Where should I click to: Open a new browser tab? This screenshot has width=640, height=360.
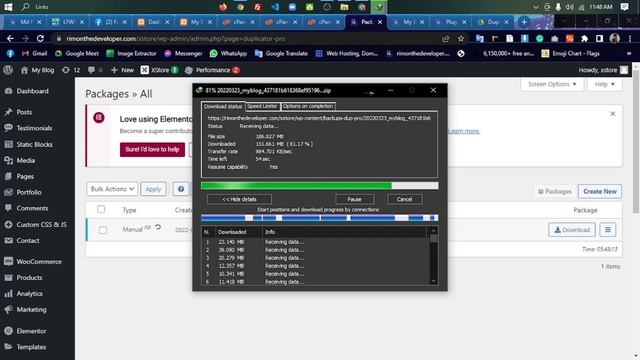524,22
